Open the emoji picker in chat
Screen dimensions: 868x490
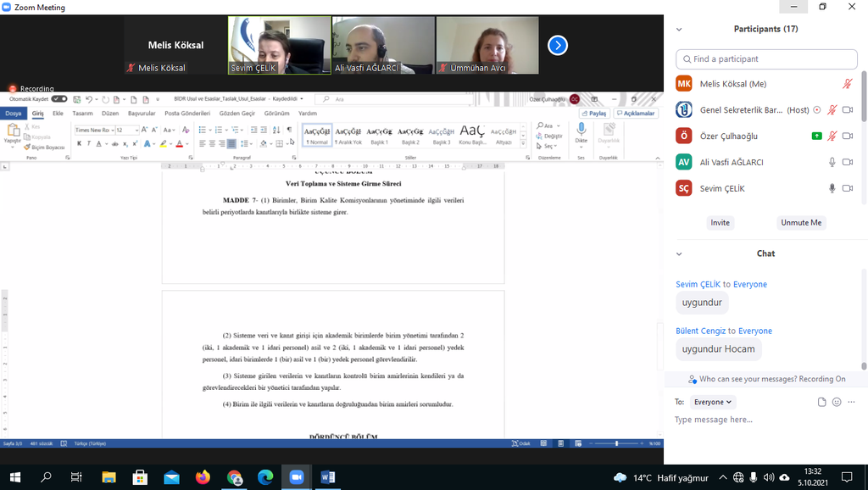(837, 402)
